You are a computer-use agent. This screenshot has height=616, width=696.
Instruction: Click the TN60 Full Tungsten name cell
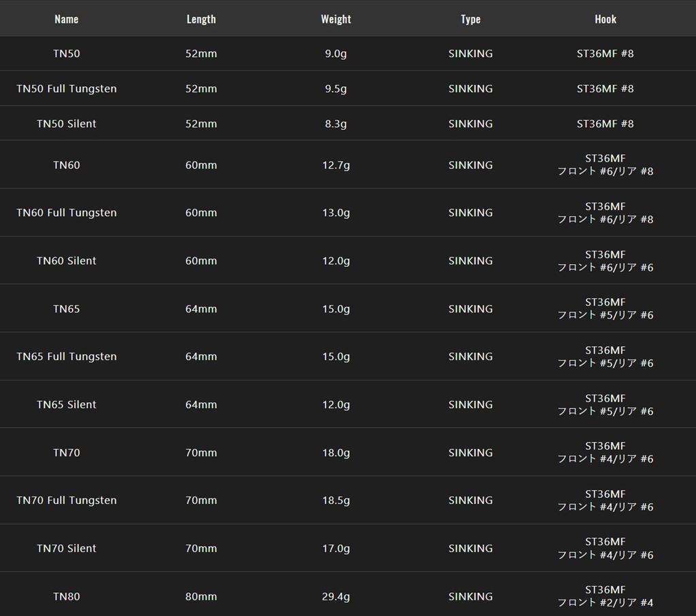(67, 213)
